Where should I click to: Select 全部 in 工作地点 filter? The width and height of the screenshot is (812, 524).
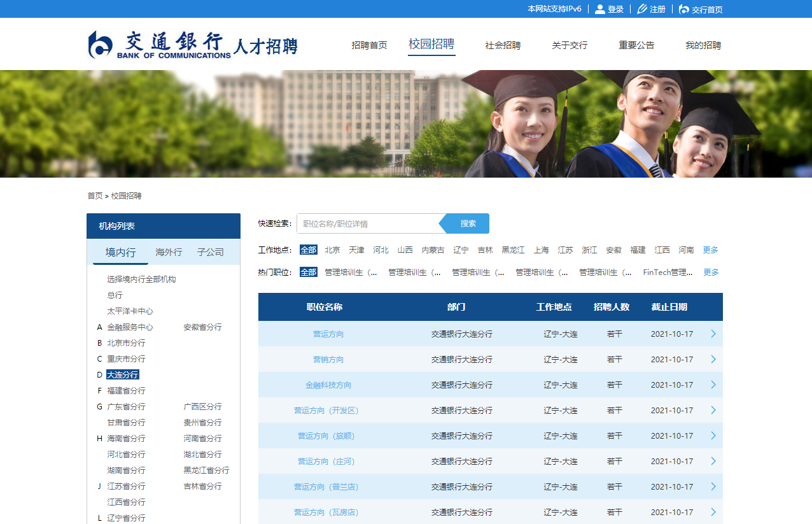coord(309,250)
